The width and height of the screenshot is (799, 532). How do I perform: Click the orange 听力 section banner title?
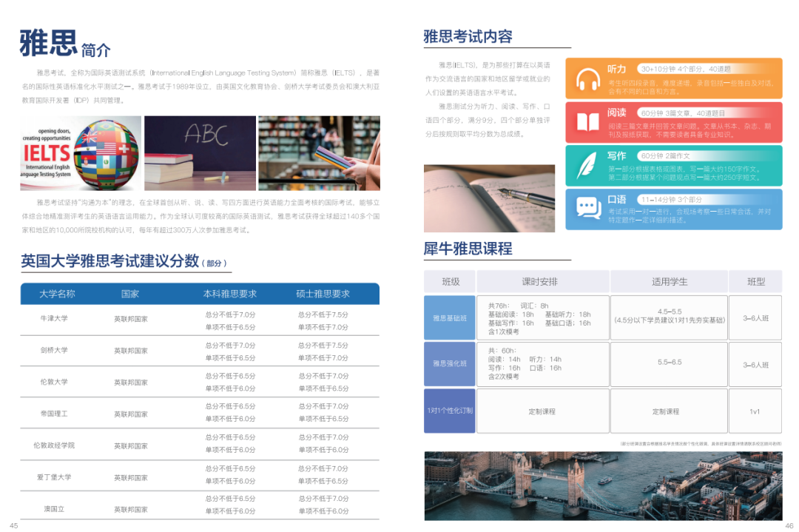tap(617, 69)
